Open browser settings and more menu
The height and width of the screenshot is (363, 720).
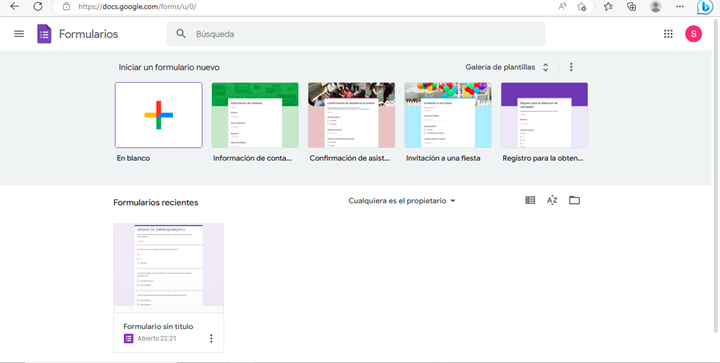[680, 6]
